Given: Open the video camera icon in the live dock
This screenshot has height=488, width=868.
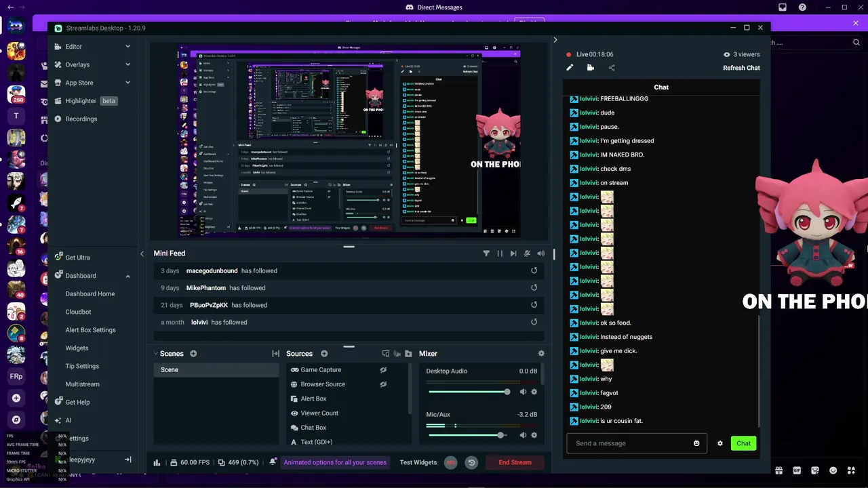Looking at the screenshot, I should [591, 68].
